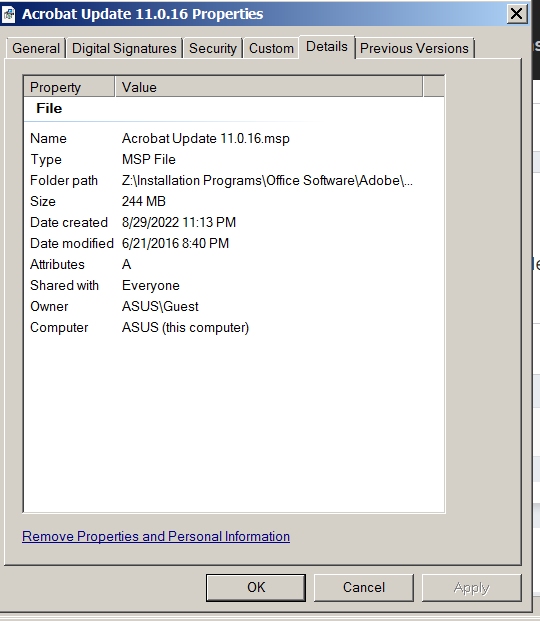Click the Apply button
Viewport: 540px width, 621px height.
point(471,587)
